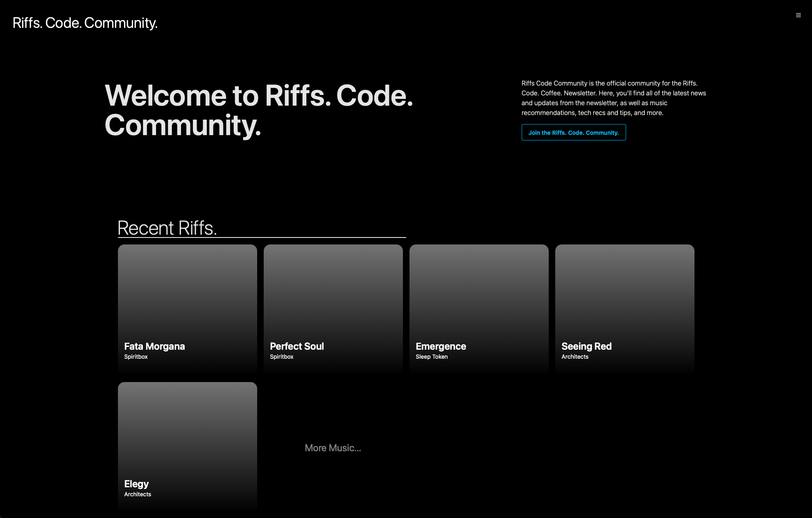
Task: Click the More Music... link
Action: [333, 448]
